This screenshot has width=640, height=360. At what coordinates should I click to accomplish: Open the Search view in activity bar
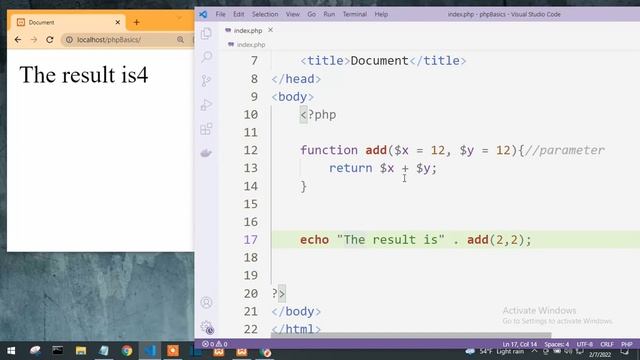point(207,57)
